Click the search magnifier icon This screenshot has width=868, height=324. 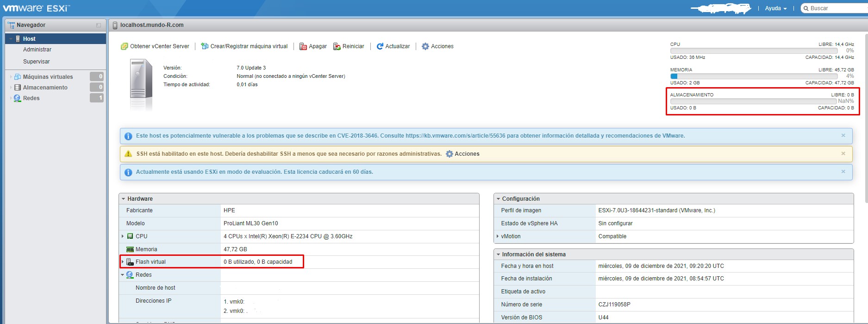pyautogui.click(x=806, y=8)
